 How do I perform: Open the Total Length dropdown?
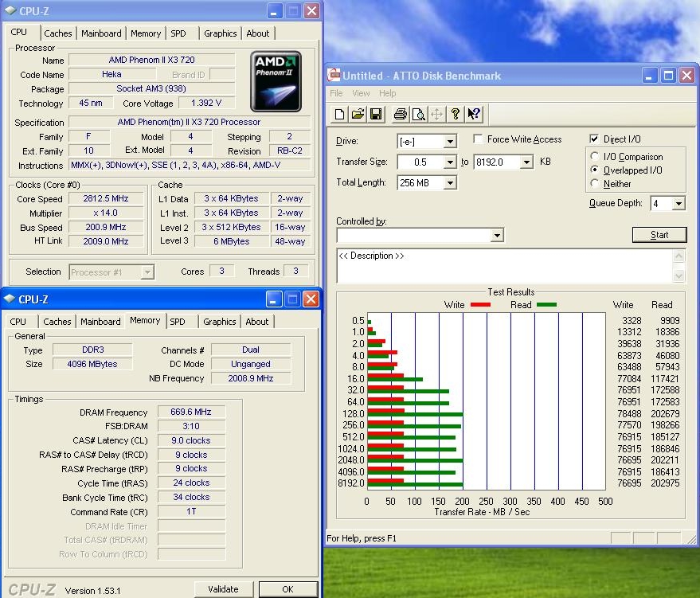451,182
